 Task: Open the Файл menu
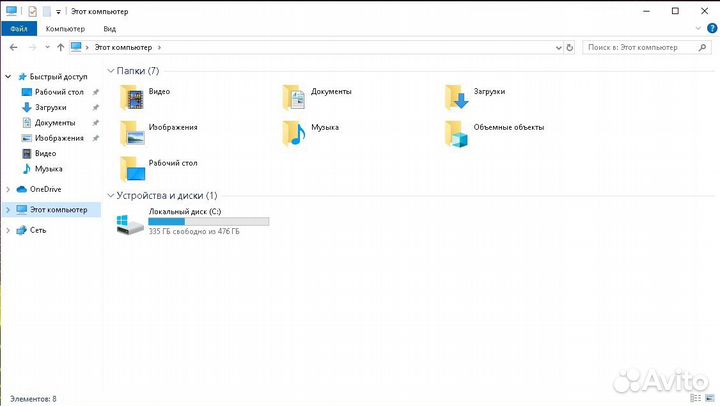(x=18, y=29)
